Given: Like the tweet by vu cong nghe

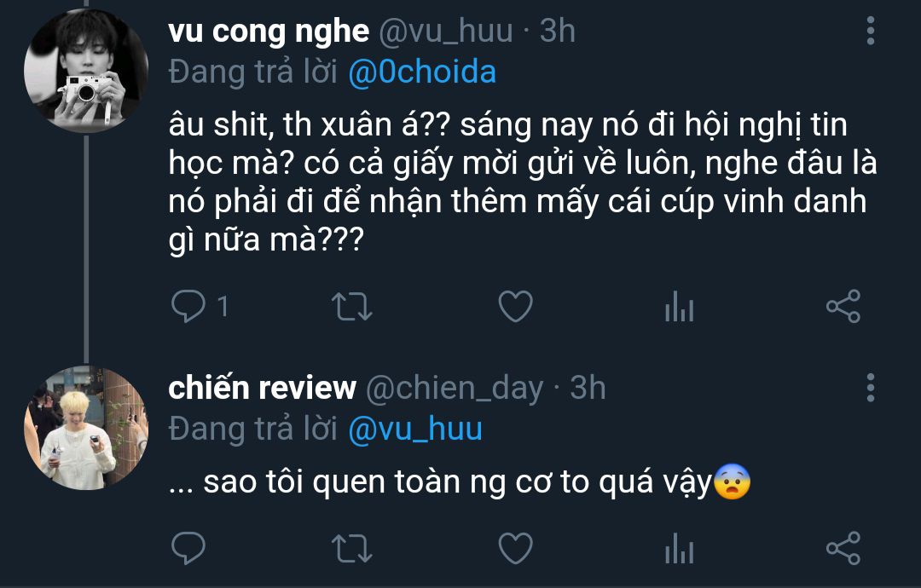Looking at the screenshot, I should point(515,307).
